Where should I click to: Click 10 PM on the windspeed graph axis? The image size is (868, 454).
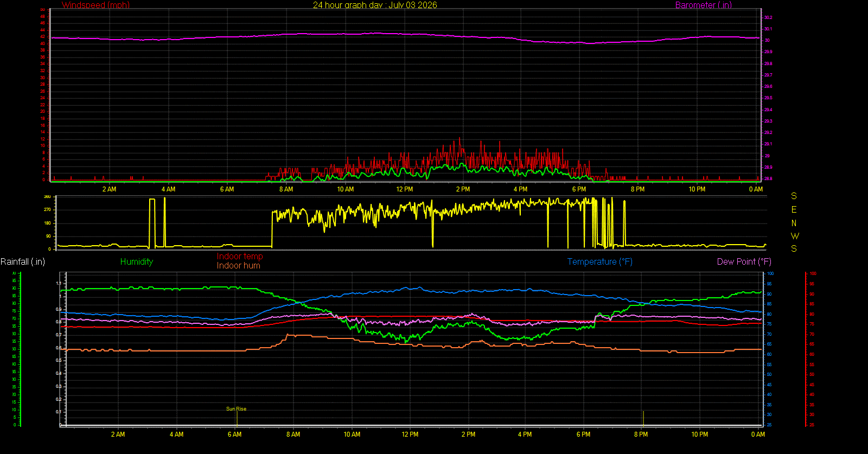click(697, 189)
